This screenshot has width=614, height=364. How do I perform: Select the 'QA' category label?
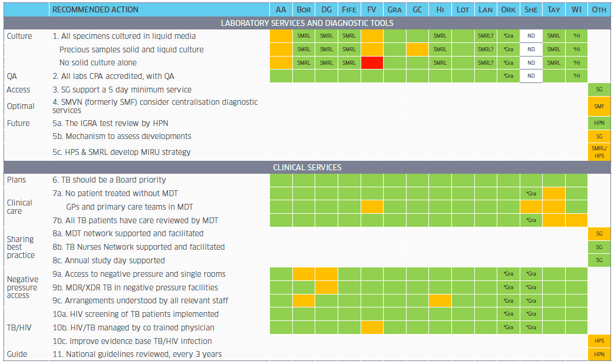pos(12,77)
